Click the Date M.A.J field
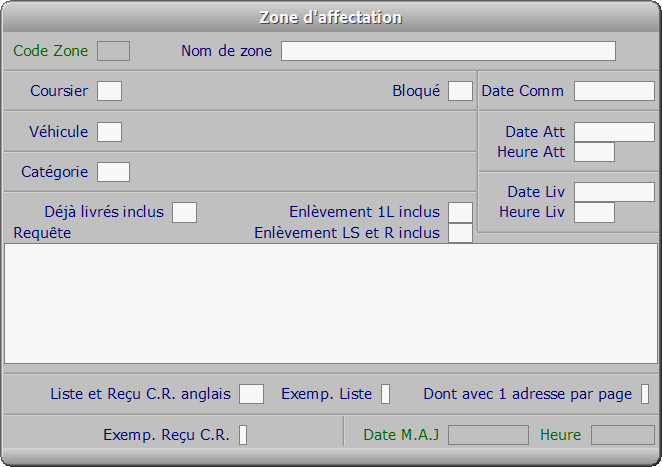Screen dimensions: 662x467 [488, 435]
